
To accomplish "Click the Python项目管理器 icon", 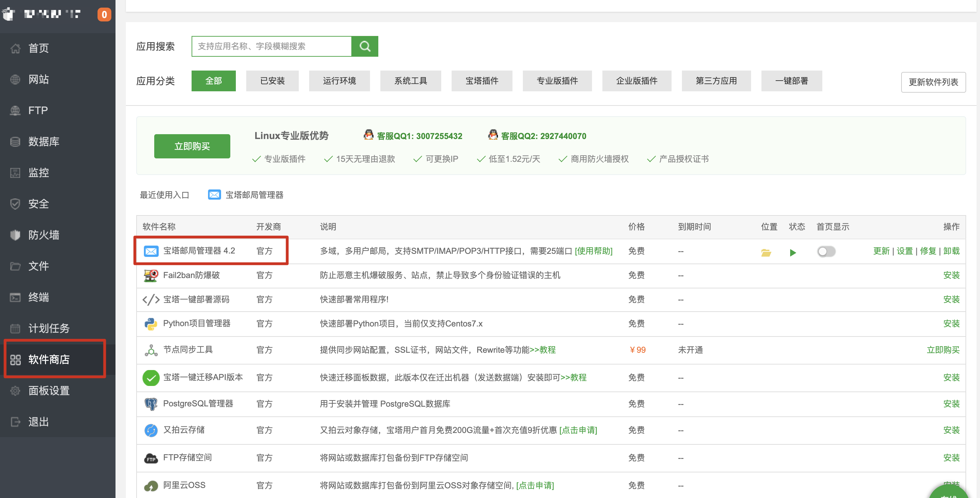I will (x=151, y=324).
